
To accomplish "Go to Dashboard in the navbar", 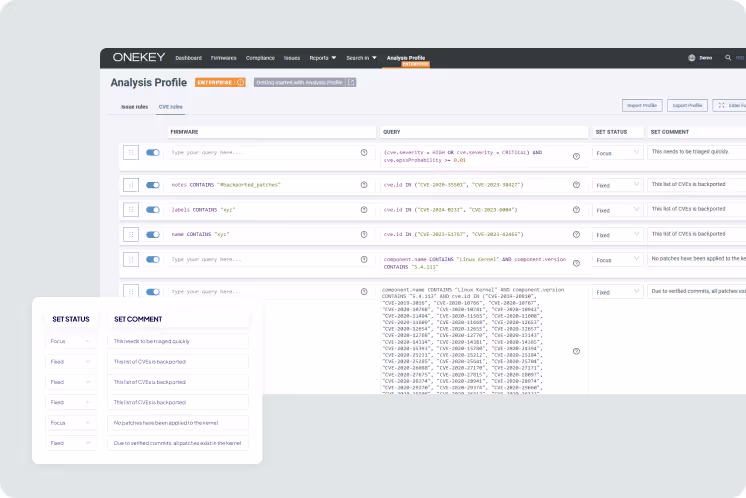I will coord(188,58).
